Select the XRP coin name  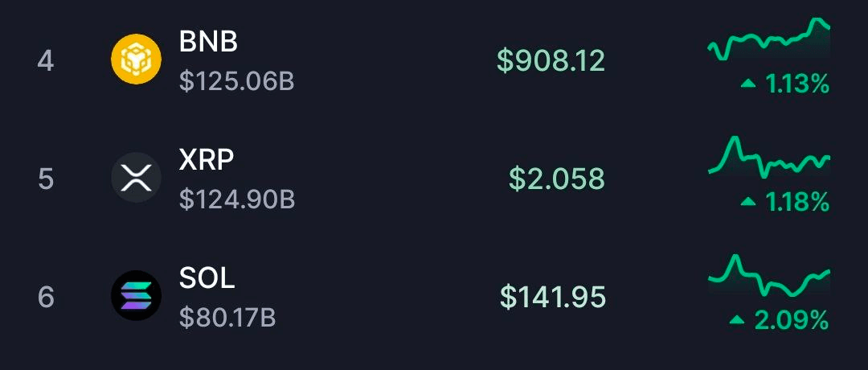(207, 160)
